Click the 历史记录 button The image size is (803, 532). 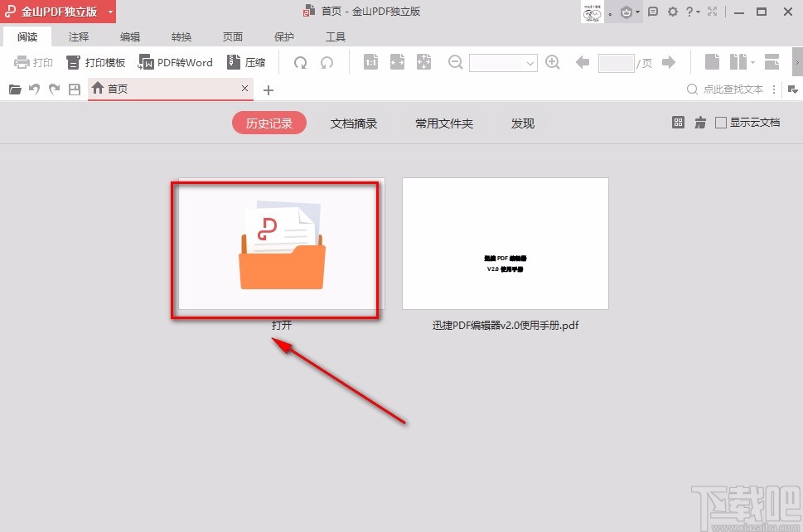tap(268, 123)
